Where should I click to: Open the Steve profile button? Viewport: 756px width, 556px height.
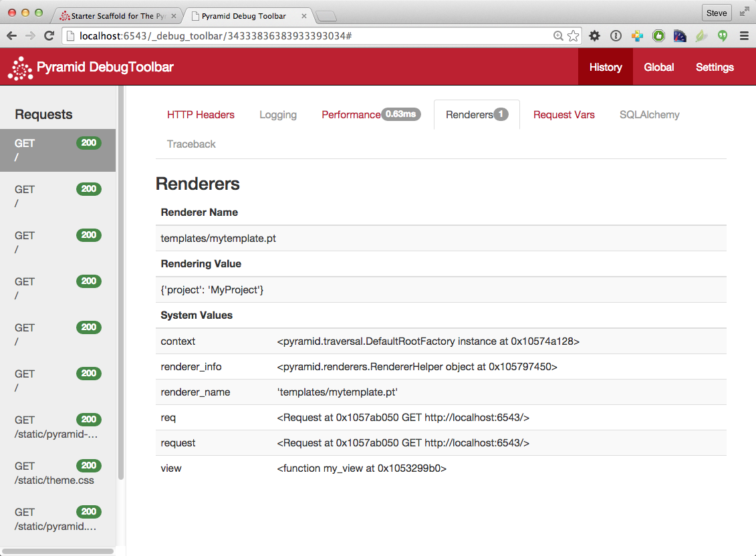717,13
